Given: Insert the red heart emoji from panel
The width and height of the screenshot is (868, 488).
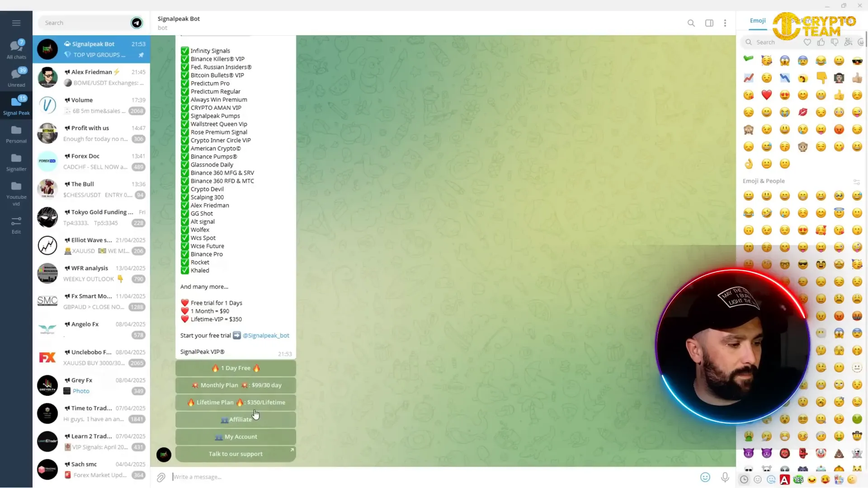Looking at the screenshot, I should (767, 95).
